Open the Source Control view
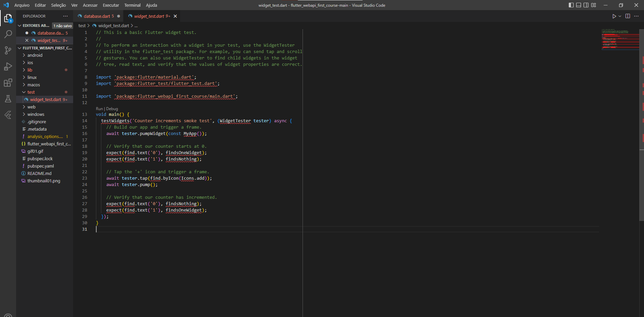 coord(8,50)
